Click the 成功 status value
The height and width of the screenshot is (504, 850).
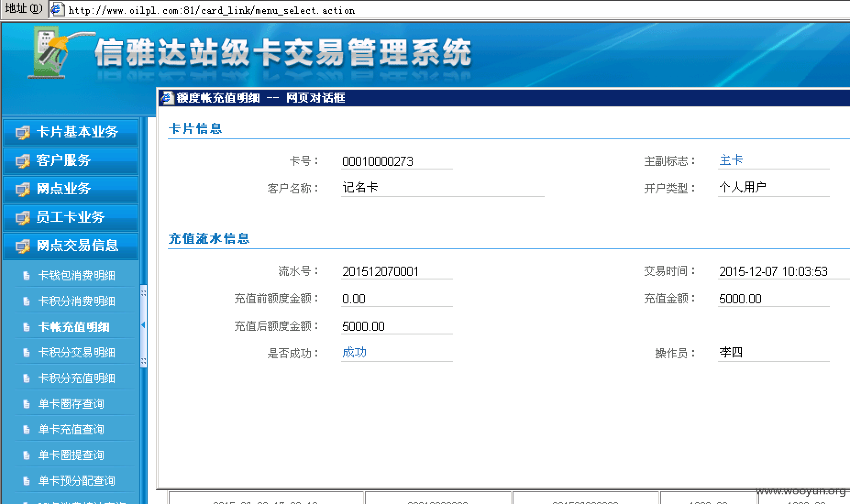(354, 352)
